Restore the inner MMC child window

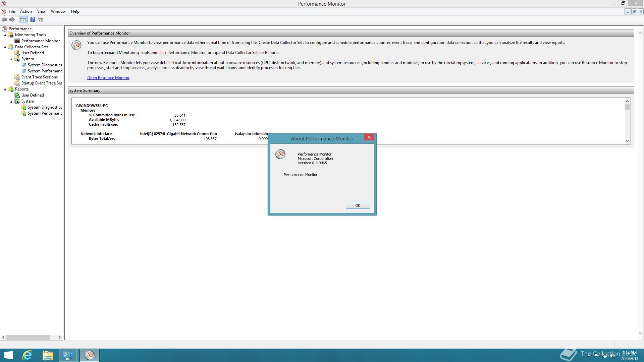634,11
